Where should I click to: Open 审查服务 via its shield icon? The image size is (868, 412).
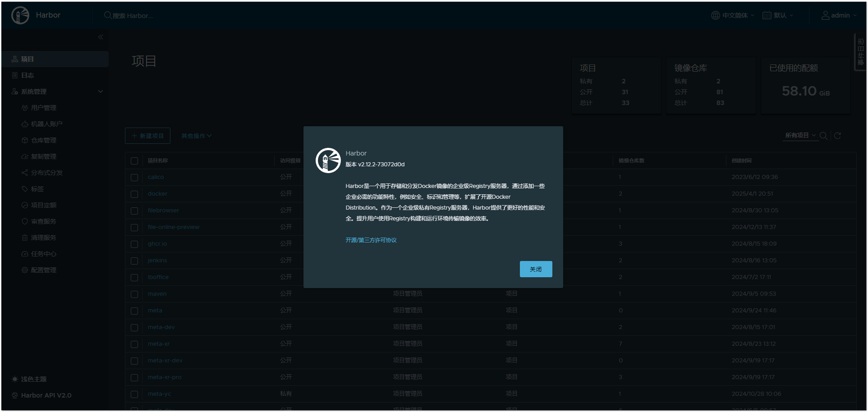click(25, 221)
